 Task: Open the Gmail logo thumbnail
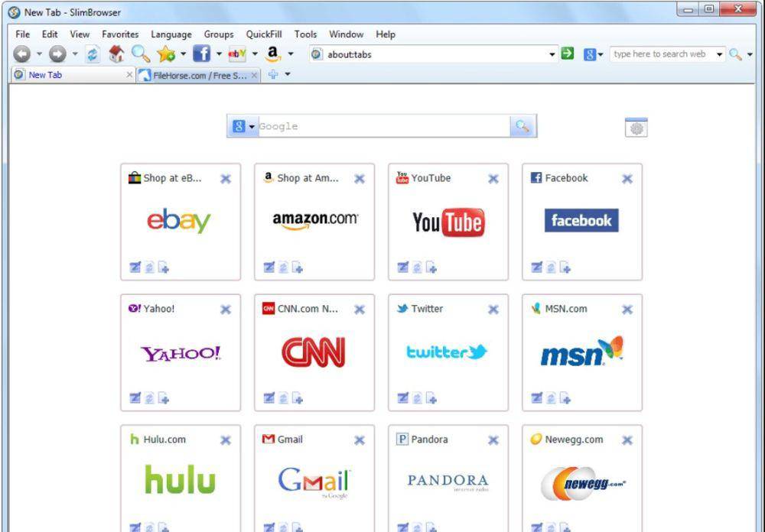[314, 482]
